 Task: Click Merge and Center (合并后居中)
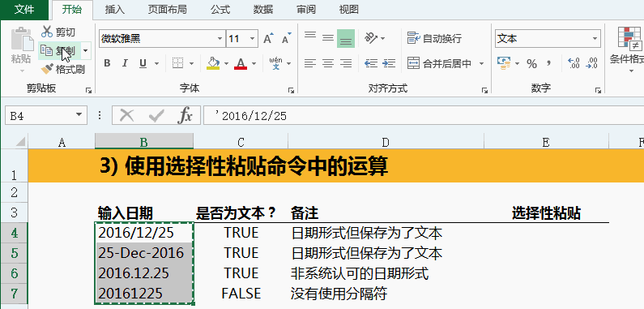(x=440, y=63)
